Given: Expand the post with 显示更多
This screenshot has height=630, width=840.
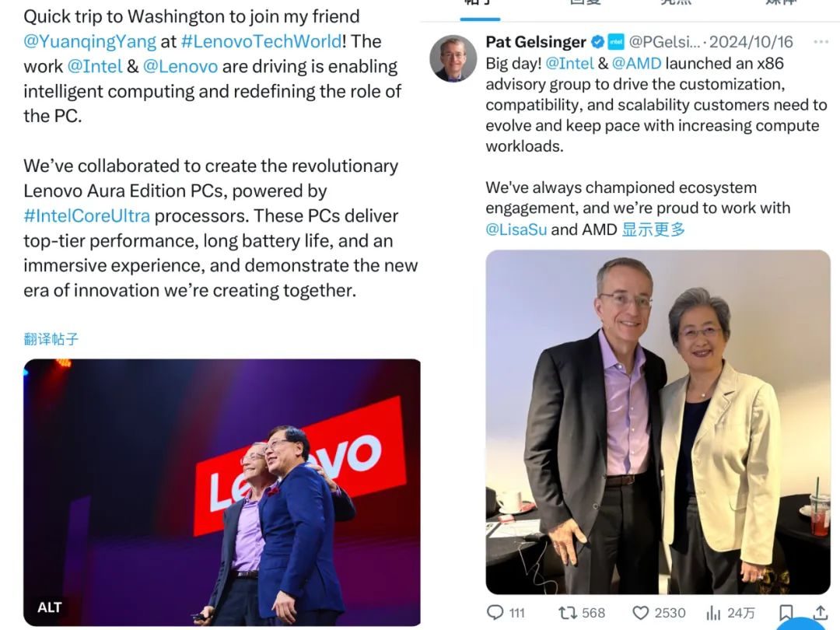Looking at the screenshot, I should 653,229.
